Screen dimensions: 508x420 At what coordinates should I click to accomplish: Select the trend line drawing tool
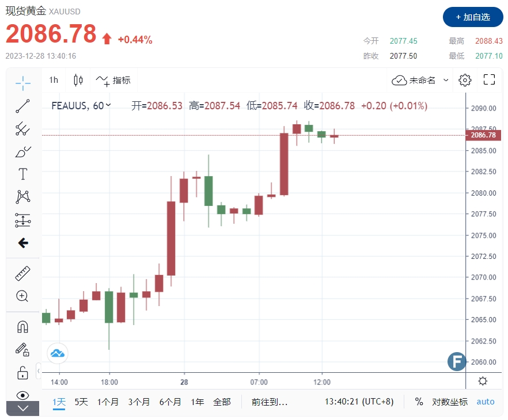22,106
